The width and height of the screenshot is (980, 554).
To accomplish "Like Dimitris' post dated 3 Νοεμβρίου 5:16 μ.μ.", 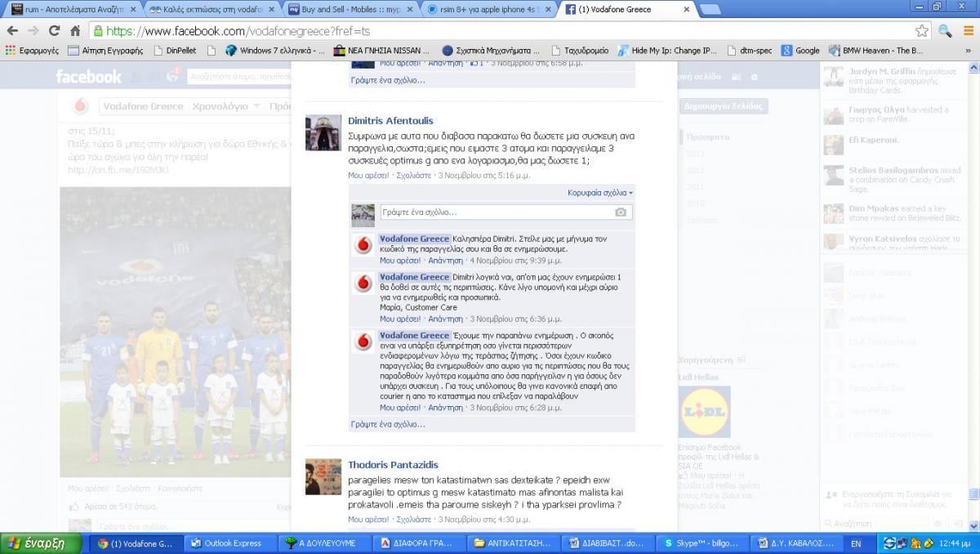I will pyautogui.click(x=368, y=175).
